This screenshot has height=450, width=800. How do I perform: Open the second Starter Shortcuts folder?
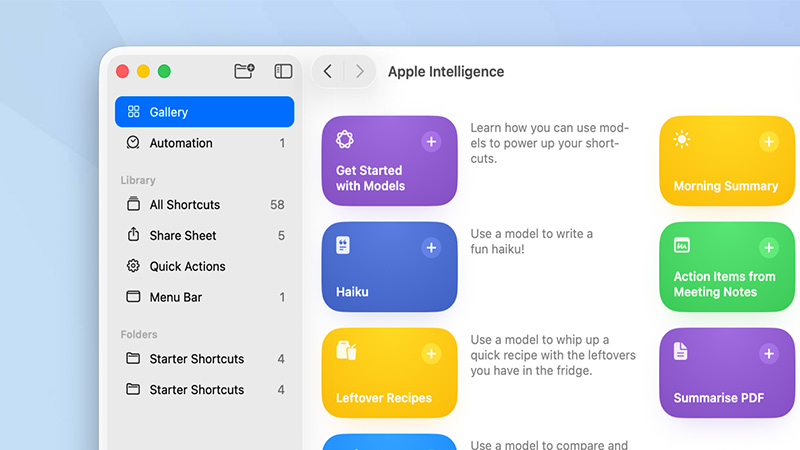coord(205,390)
